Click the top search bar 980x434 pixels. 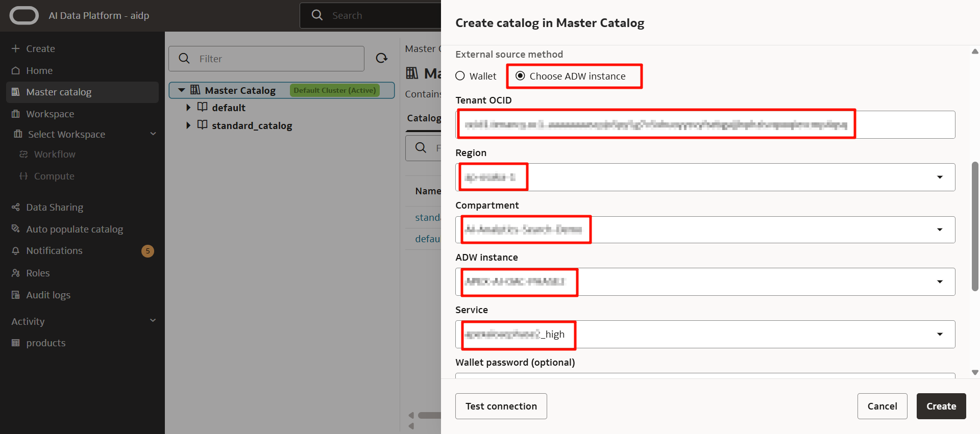pos(371,15)
